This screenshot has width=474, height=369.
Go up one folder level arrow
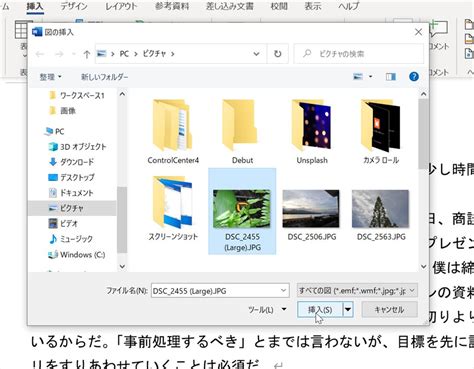tap(87, 54)
